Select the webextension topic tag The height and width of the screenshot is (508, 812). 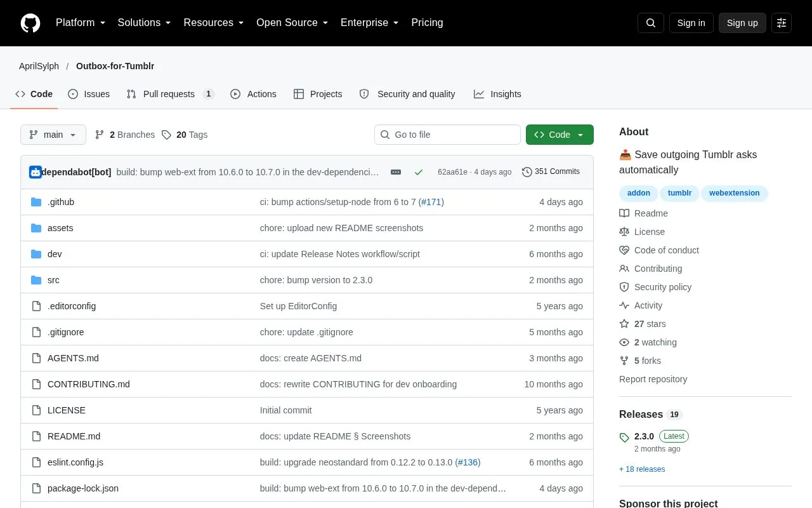[734, 193]
